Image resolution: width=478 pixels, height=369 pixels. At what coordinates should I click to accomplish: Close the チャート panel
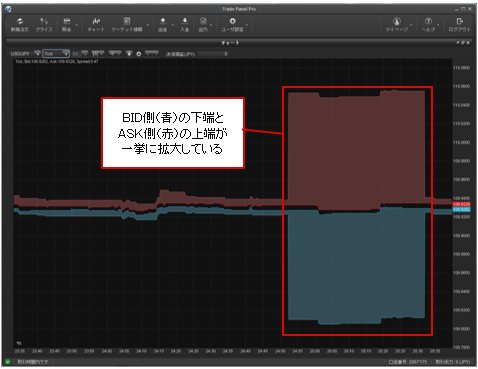click(x=468, y=43)
